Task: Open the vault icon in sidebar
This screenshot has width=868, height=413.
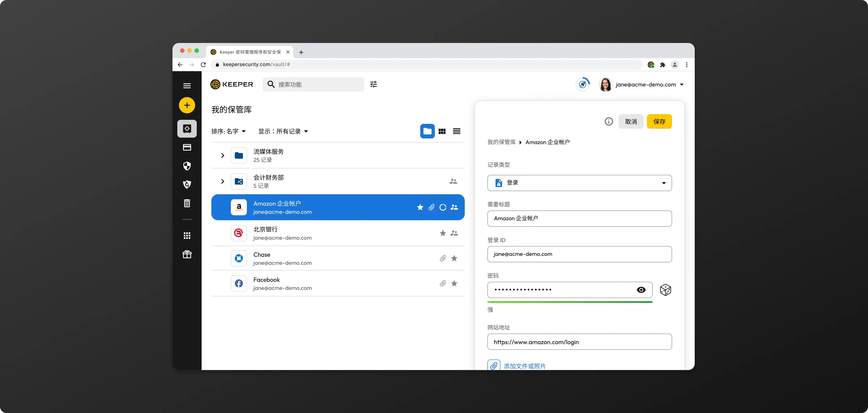Action: [187, 129]
